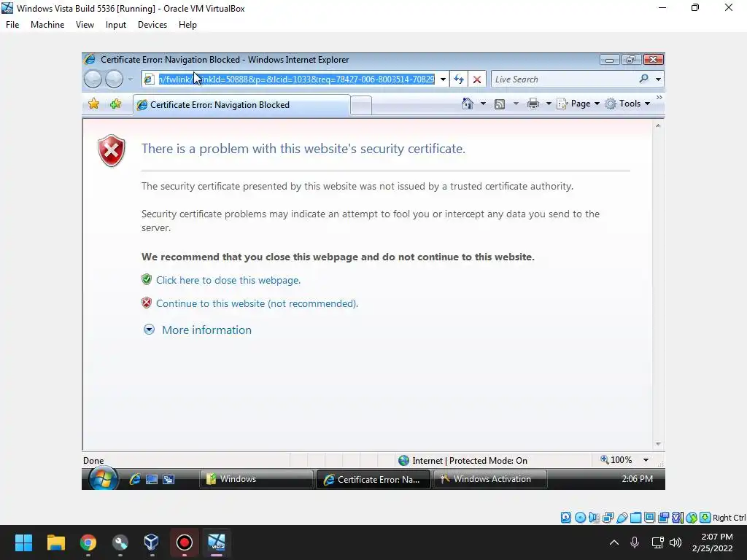This screenshot has height=560, width=747.
Task: Open VirtualBox File menu
Action: click(x=12, y=25)
